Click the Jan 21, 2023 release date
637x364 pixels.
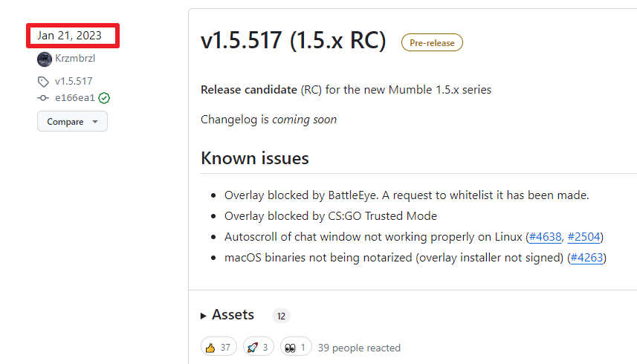point(69,36)
